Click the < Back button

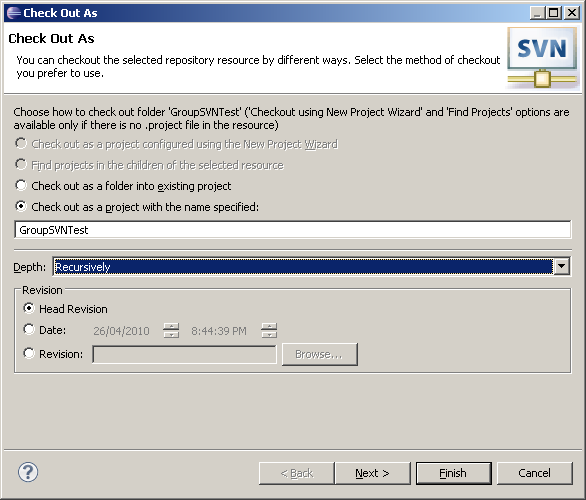click(x=297, y=473)
